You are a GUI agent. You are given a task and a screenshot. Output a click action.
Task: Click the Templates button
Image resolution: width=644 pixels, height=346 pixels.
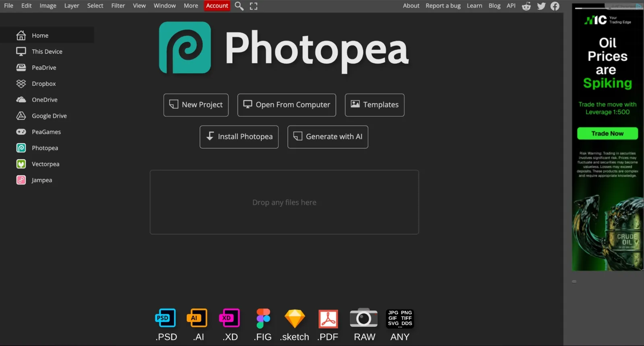[375, 105]
